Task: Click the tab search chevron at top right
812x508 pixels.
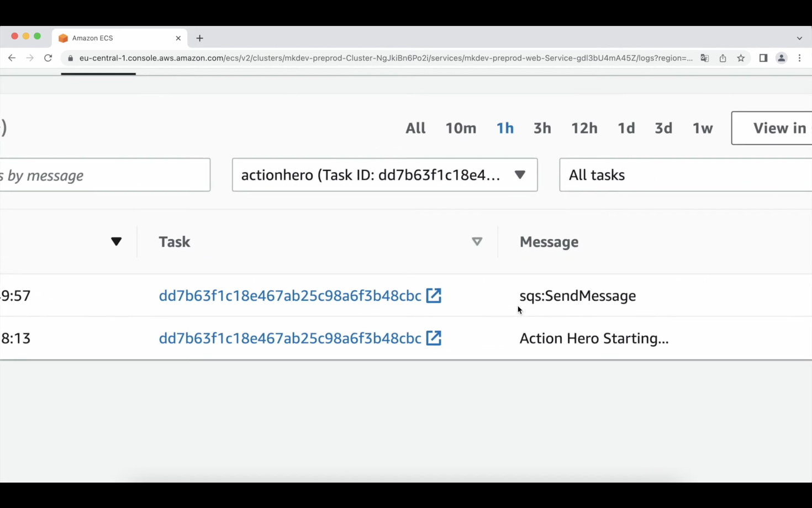Action: coord(799,38)
